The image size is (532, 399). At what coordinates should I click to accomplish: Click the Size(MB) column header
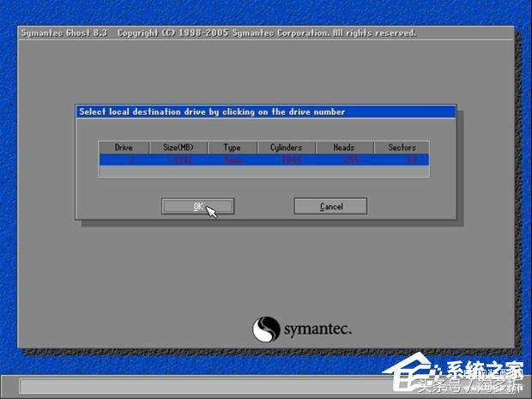pyautogui.click(x=178, y=148)
